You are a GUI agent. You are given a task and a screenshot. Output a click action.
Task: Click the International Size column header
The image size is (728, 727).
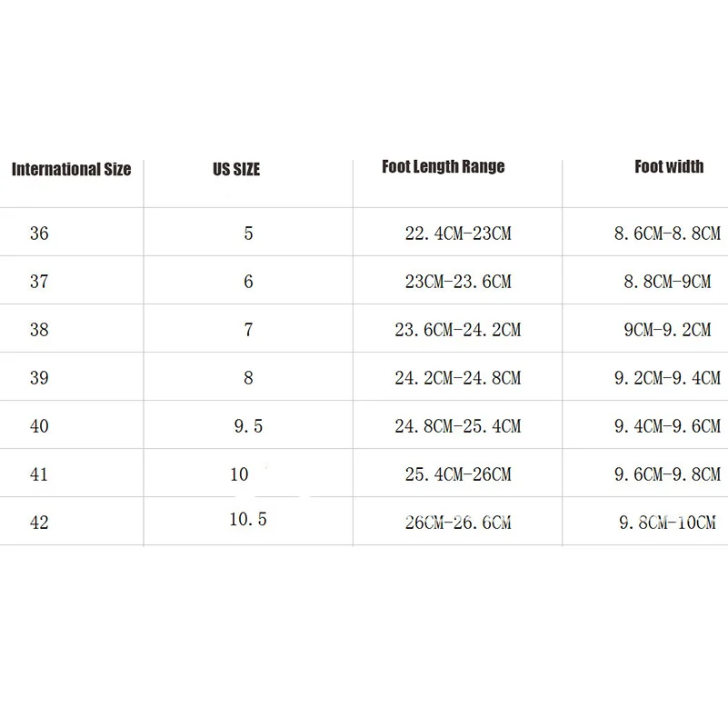[71, 169]
